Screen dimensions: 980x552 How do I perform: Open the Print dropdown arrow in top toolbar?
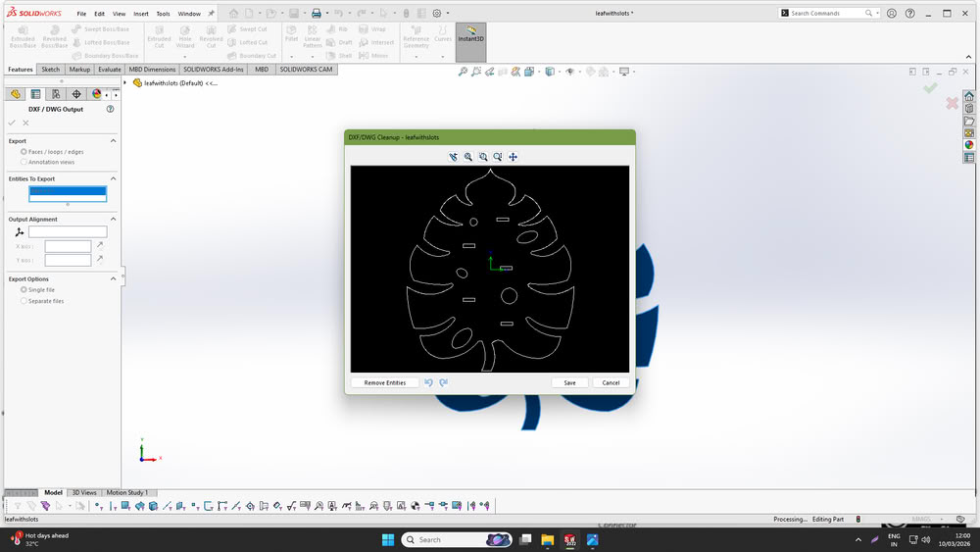tap(327, 13)
